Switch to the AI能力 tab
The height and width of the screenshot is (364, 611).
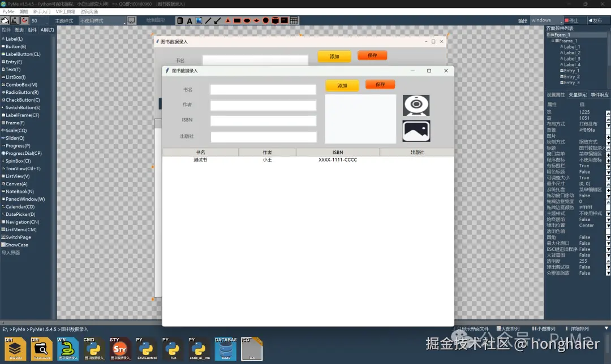pyautogui.click(x=47, y=29)
